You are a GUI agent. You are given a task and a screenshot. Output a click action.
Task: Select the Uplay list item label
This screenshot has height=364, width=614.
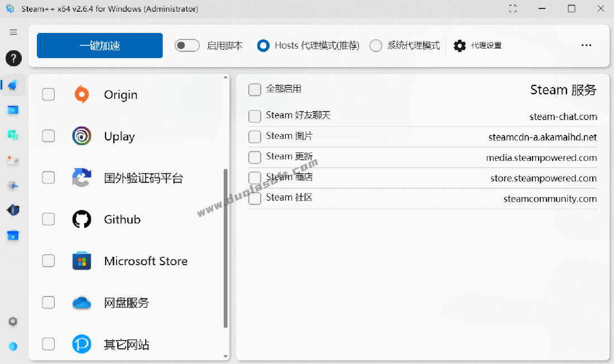point(119,136)
